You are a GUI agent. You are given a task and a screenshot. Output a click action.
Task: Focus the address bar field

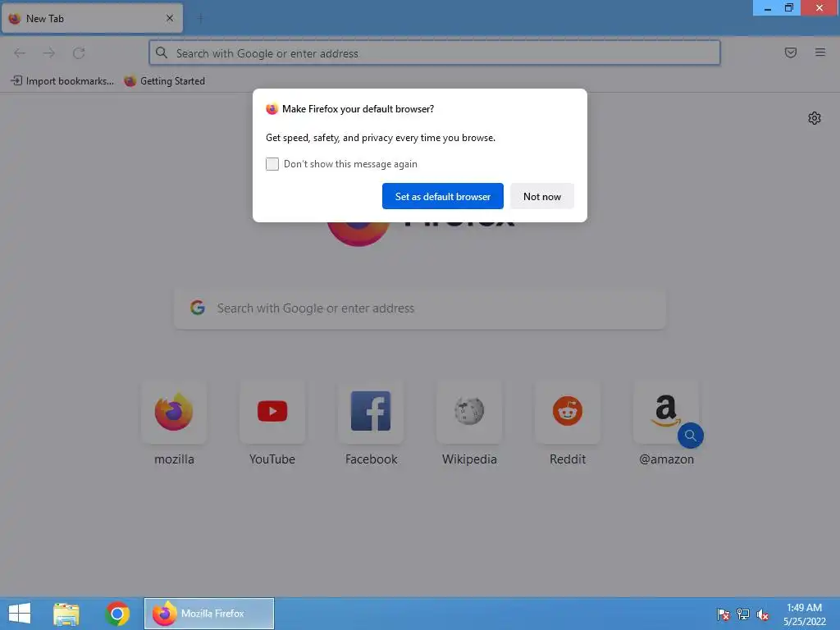coord(435,53)
